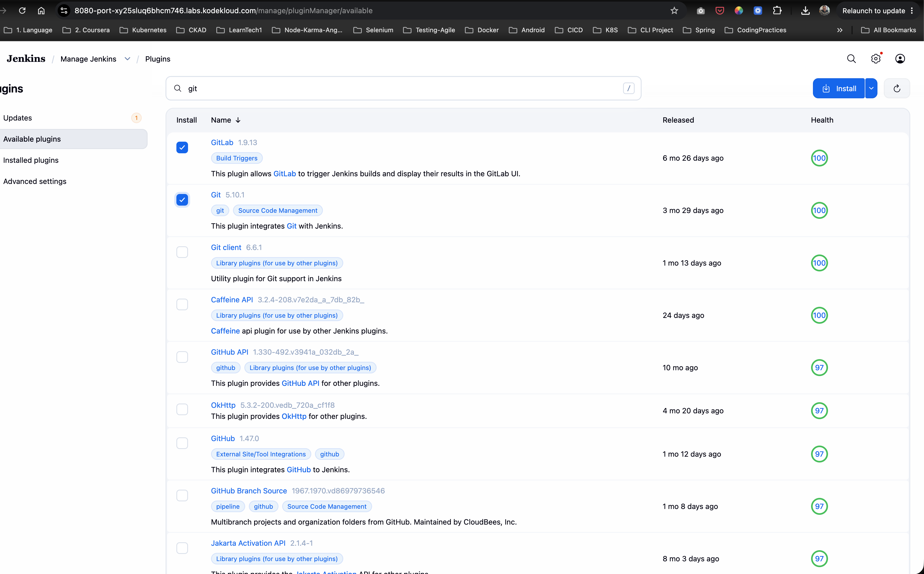Viewport: 924px width, 574px height.
Task: Click the Plugins breadcrumb
Action: (x=158, y=59)
